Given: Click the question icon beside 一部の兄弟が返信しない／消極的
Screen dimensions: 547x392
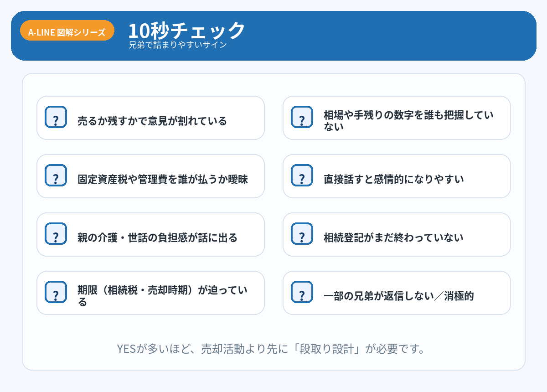Looking at the screenshot, I should [302, 293].
